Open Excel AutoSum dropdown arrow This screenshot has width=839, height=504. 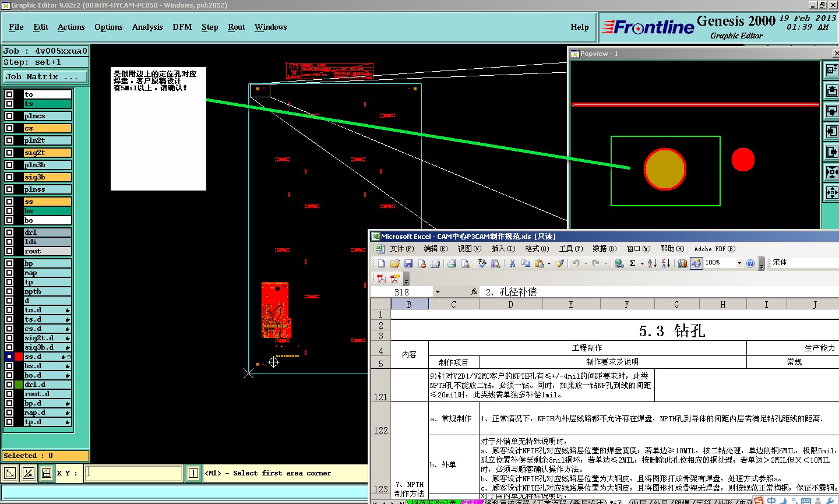coord(641,263)
